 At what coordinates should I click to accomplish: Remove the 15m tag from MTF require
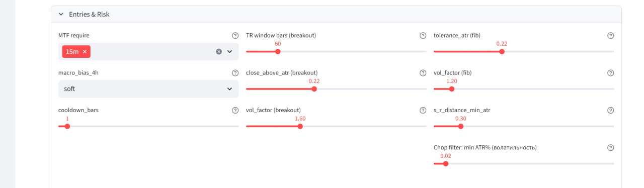click(85, 51)
